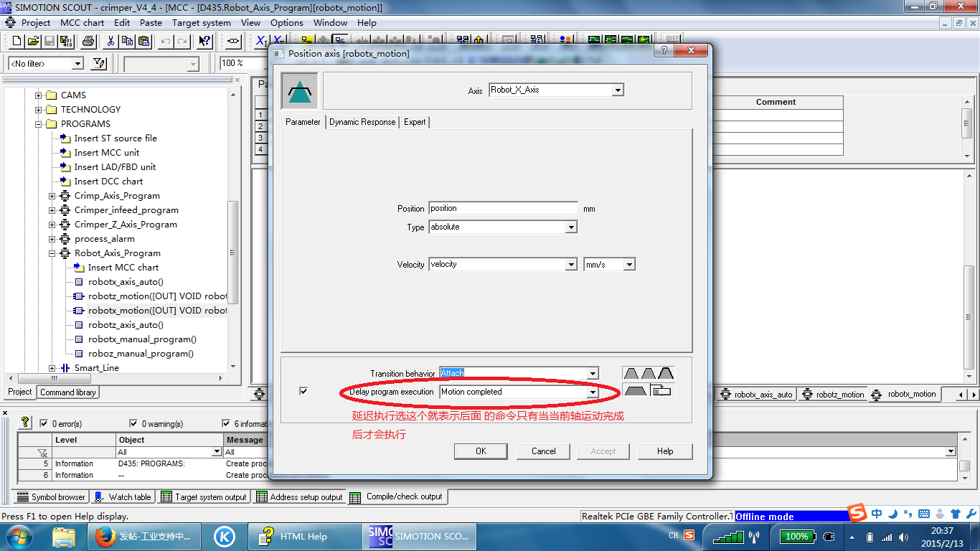Toggle the Delay program execution checkbox
This screenshot has height=551, width=980.
[303, 391]
